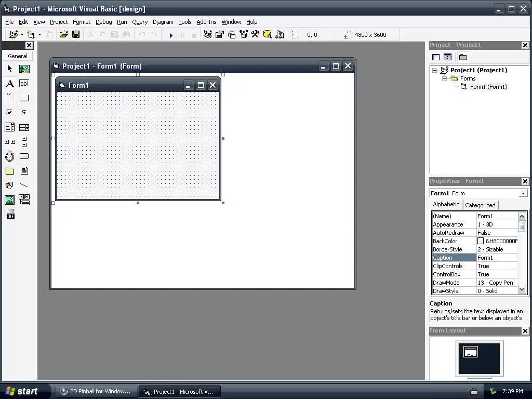Select the Line control tool
This screenshot has height=399, width=532.
[x=24, y=185]
